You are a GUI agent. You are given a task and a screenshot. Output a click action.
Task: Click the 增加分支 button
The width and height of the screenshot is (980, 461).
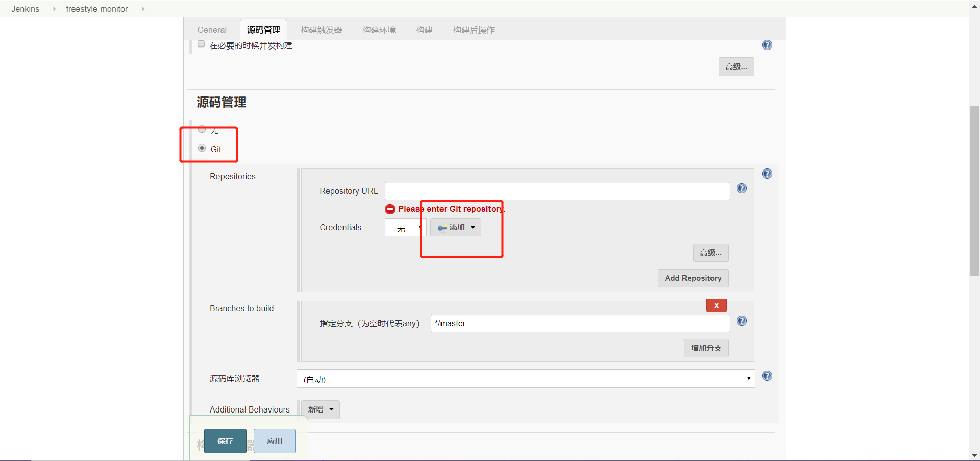706,348
